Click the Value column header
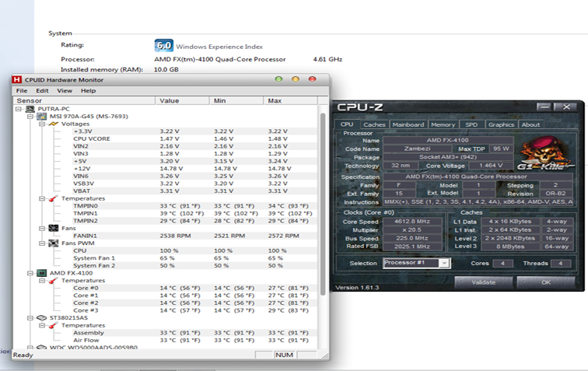 (182, 100)
